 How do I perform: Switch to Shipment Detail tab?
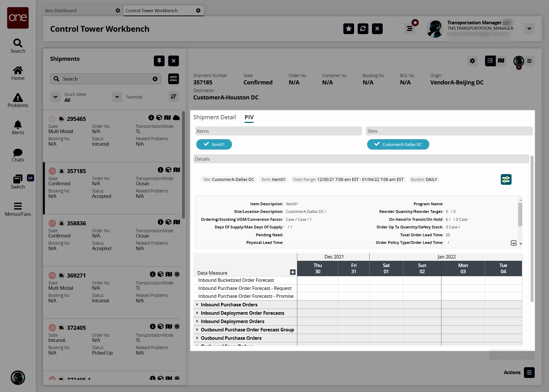(214, 117)
